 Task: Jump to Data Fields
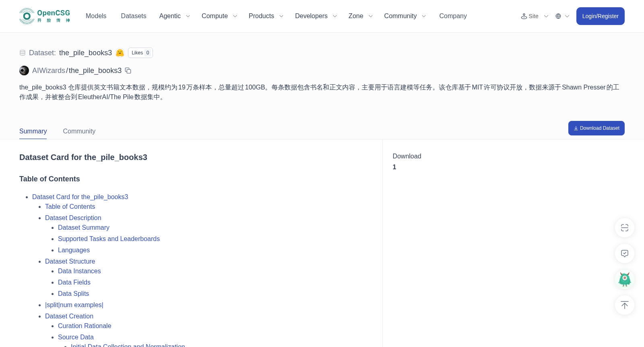pyautogui.click(x=74, y=282)
